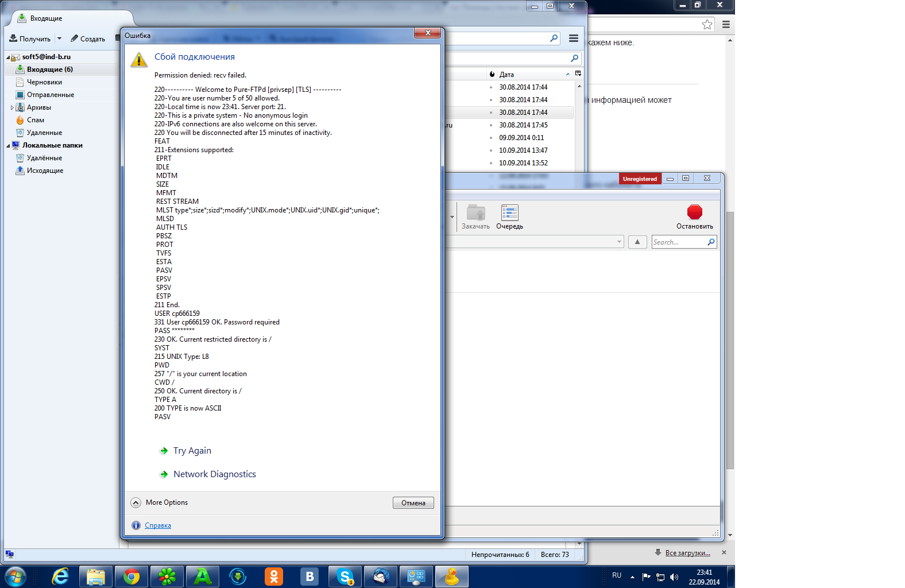Image resolution: width=905 pixels, height=588 pixels.
Task: Open the volume control in the tray
Action: coord(674,577)
